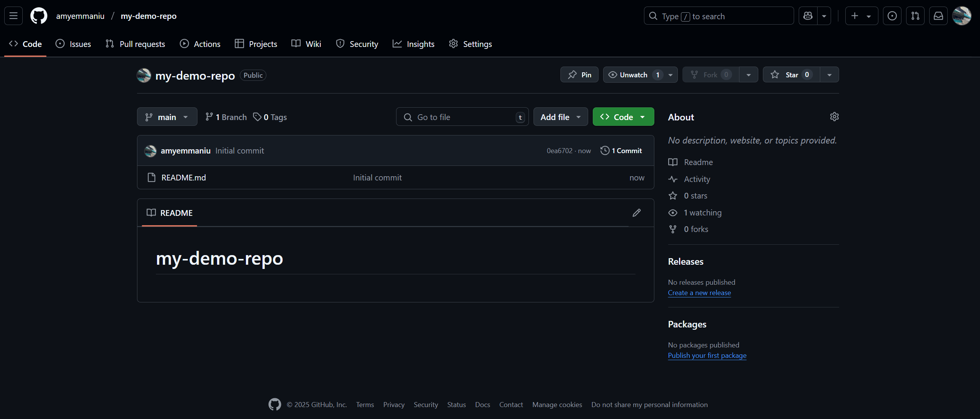This screenshot has height=419, width=980.
Task: Open the green Code clone dropdown
Action: click(x=623, y=117)
